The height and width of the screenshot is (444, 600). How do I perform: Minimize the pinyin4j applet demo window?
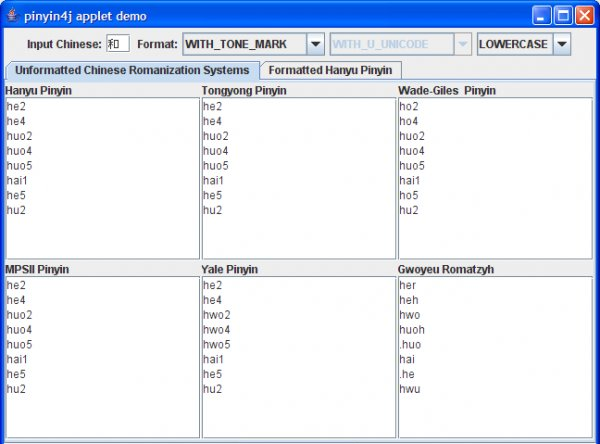pos(541,16)
